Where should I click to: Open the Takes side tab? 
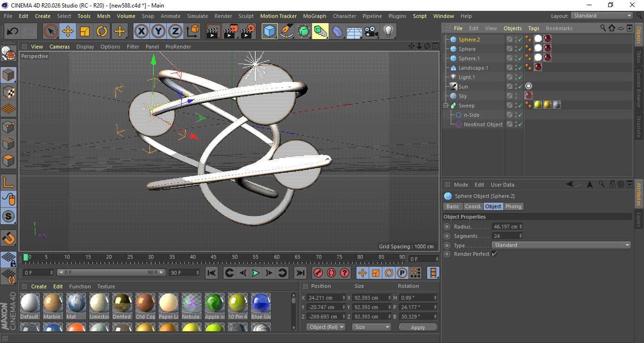[x=639, y=57]
